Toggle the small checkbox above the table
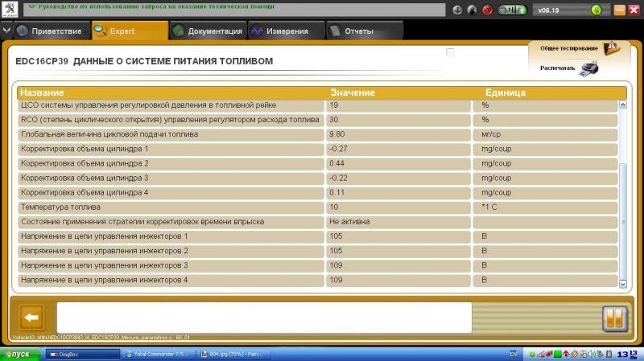 click(x=450, y=53)
